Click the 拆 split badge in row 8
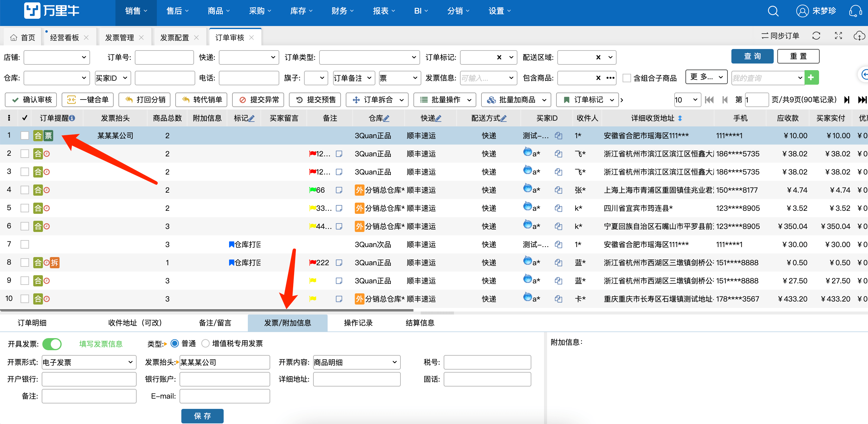The width and height of the screenshot is (868, 424). click(x=55, y=263)
